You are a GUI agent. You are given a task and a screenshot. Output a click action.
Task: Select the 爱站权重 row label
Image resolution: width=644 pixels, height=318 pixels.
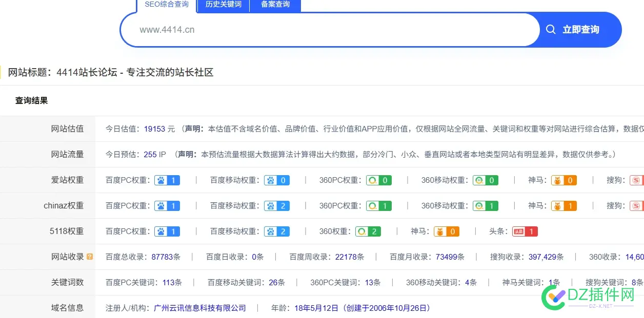[67, 180]
